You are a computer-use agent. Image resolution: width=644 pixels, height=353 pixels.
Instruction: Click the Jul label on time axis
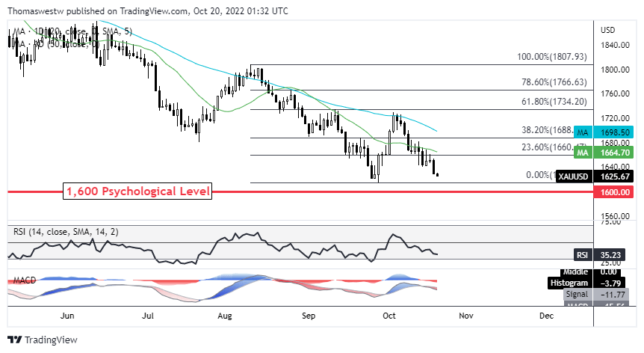pyautogui.click(x=147, y=316)
